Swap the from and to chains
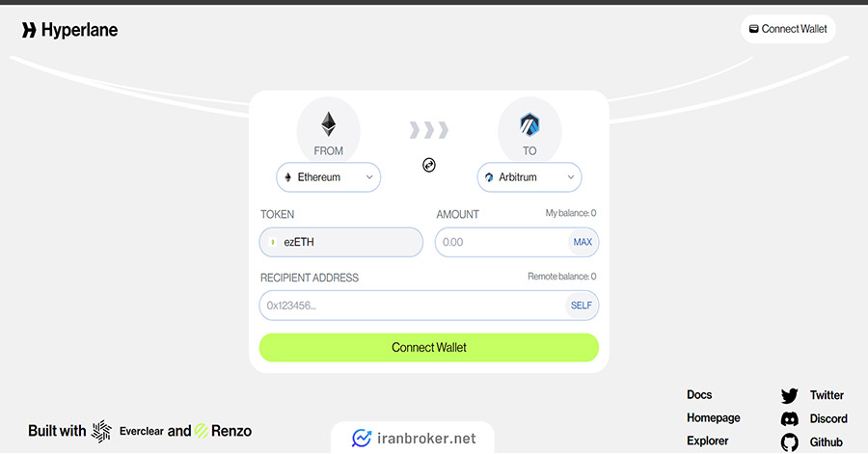The width and height of the screenshot is (868, 454). (429, 165)
